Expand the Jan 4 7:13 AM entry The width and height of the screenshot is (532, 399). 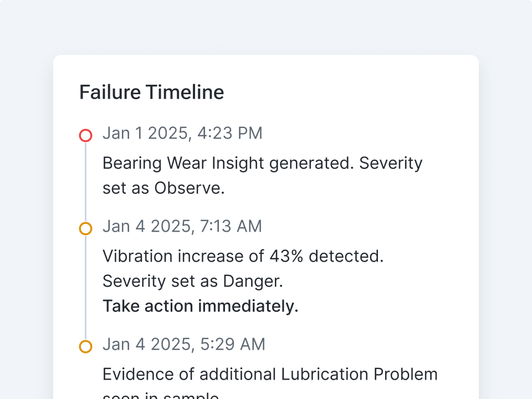coord(182,226)
